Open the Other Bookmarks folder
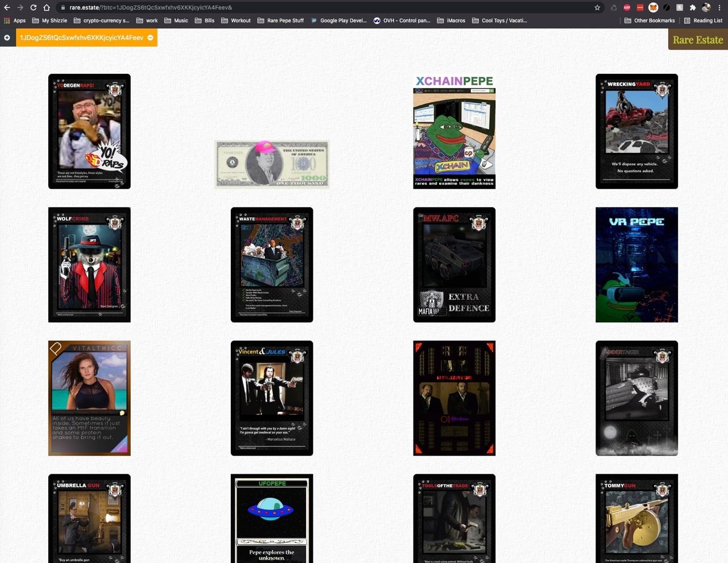The width and height of the screenshot is (728, 563). click(650, 20)
